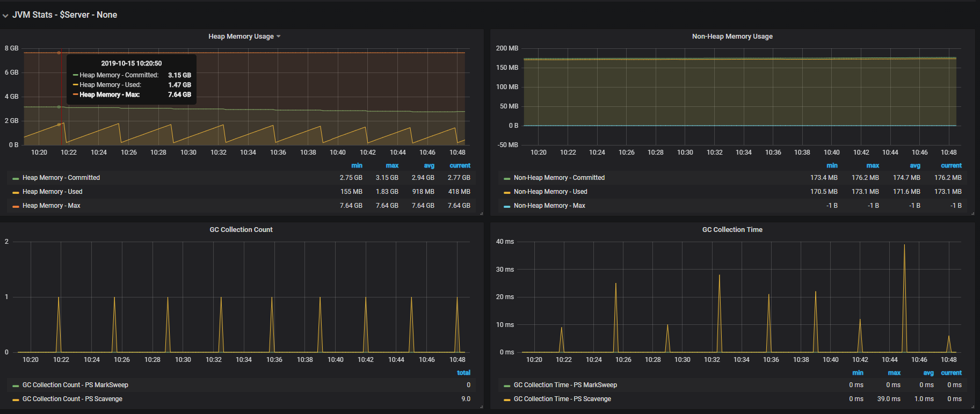
Task: Open color picker for Non-Heap Memory - Used swatch
Action: [507, 192]
